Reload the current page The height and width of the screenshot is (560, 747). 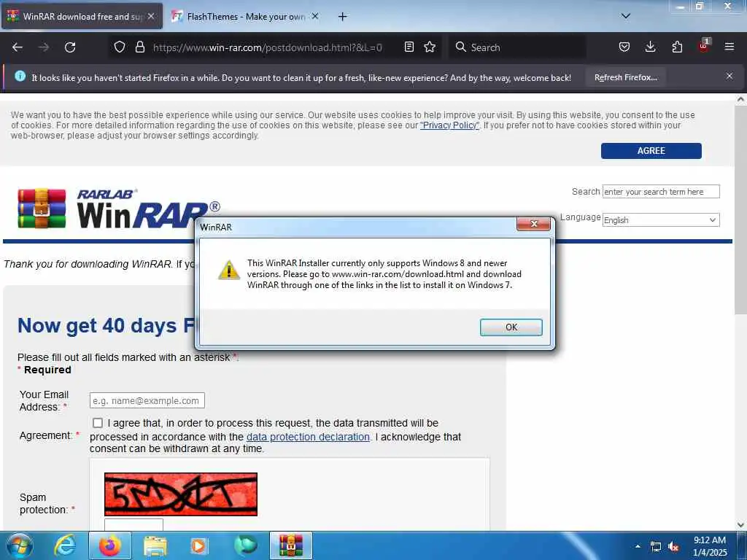tap(70, 47)
